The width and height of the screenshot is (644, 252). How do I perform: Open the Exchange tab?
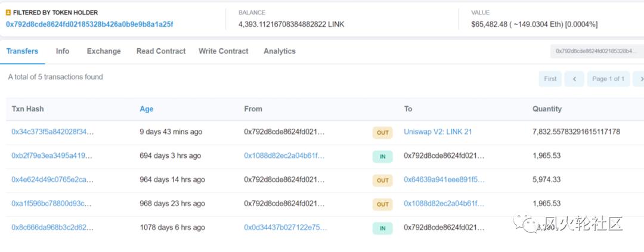(104, 51)
